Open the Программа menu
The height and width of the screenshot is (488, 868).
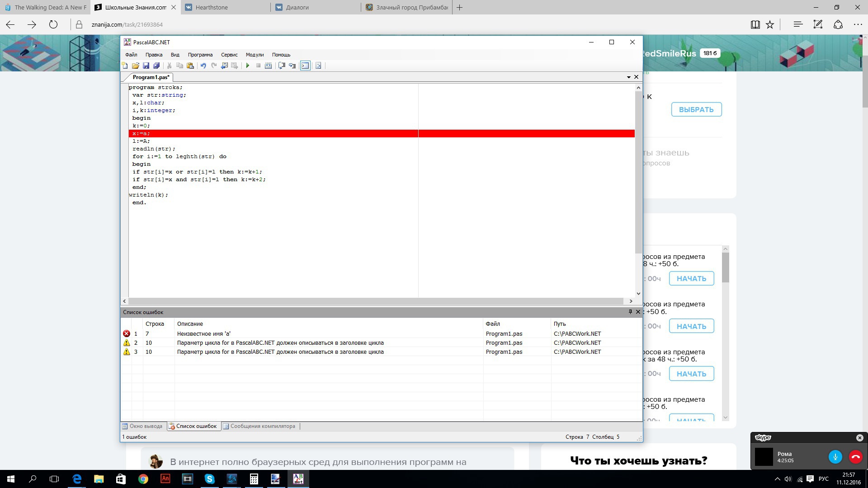point(200,55)
